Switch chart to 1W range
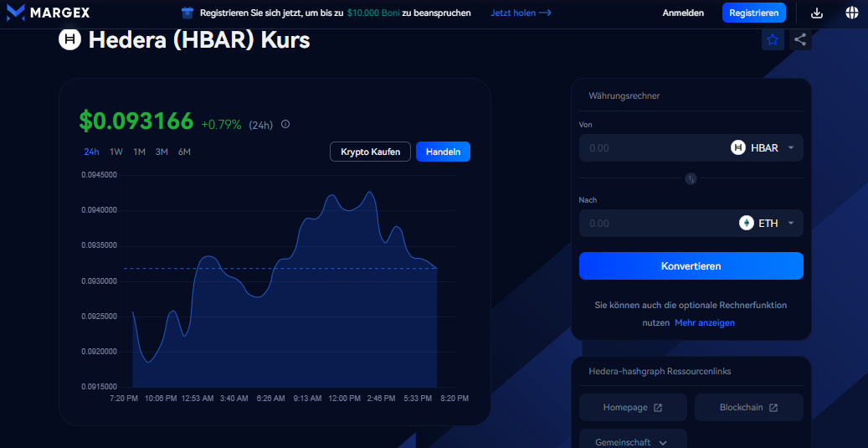This screenshot has width=868, height=448. [x=116, y=152]
